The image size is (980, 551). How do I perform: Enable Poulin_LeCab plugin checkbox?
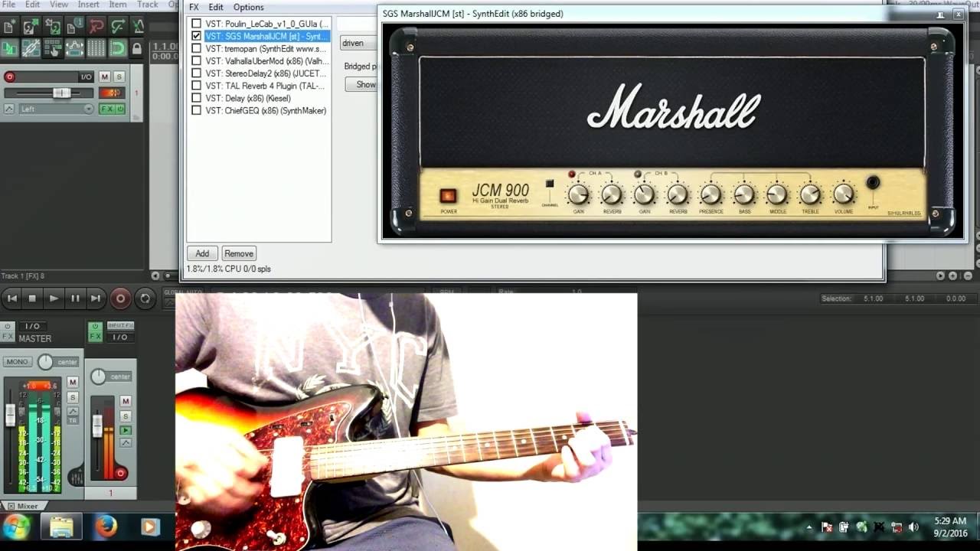[197, 24]
